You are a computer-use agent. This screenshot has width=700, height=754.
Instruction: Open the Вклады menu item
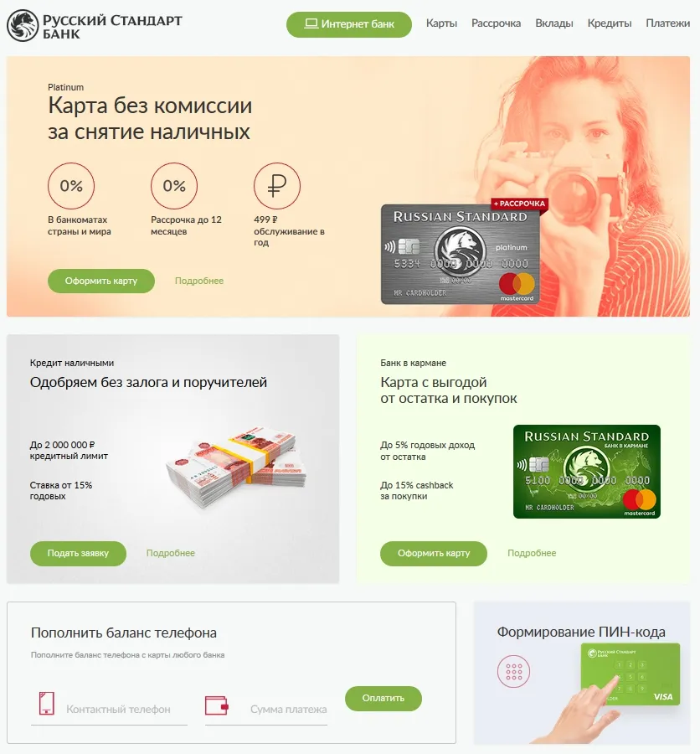(x=553, y=23)
